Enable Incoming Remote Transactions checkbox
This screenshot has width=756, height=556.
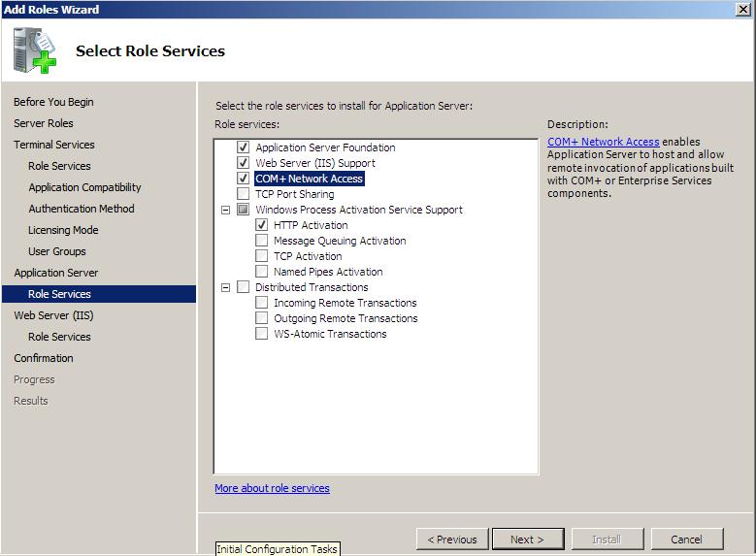261,303
